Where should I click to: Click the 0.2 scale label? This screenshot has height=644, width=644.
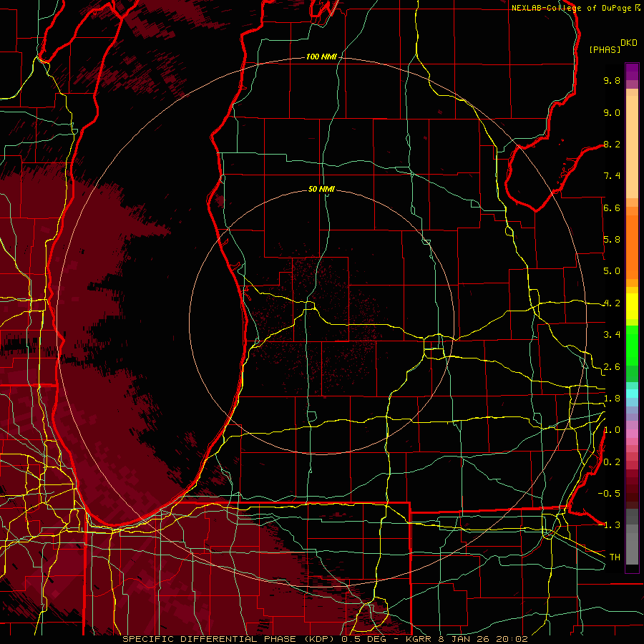point(612,462)
